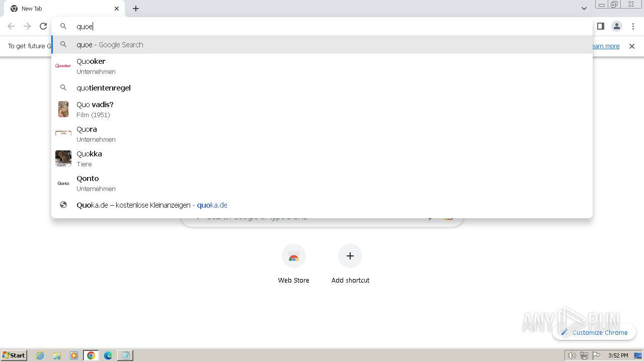This screenshot has width=644, height=362.
Task: Choose the Quooker Unternehmen suggestion
Action: (322, 66)
